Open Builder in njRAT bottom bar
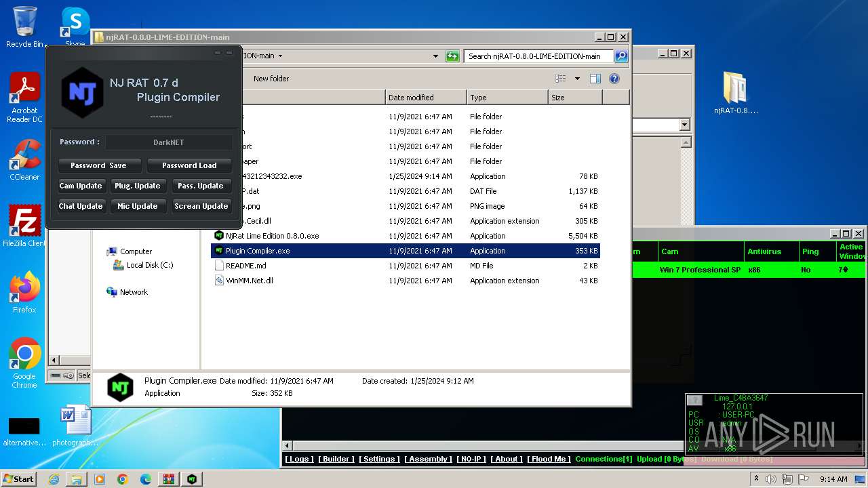868x488 pixels. point(336,459)
